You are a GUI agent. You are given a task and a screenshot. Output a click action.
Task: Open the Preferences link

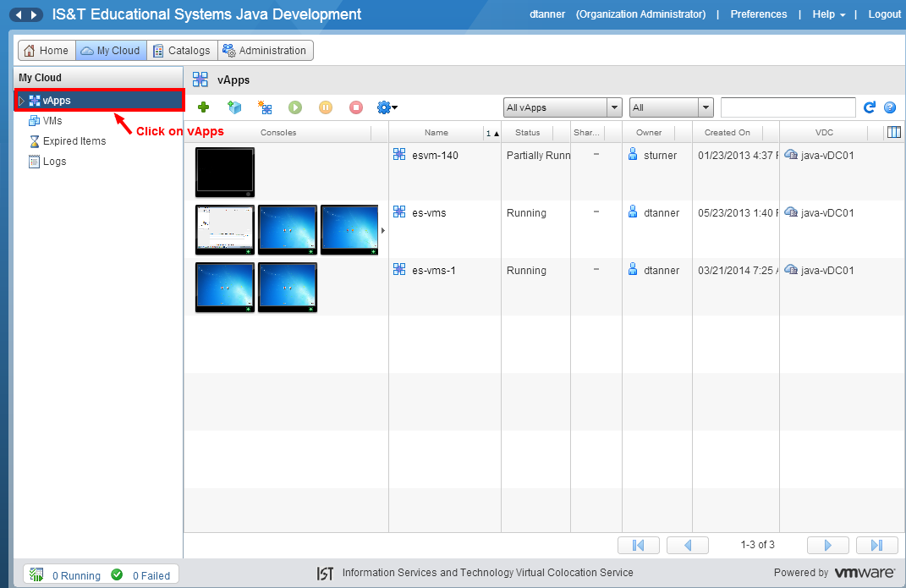pyautogui.click(x=758, y=14)
